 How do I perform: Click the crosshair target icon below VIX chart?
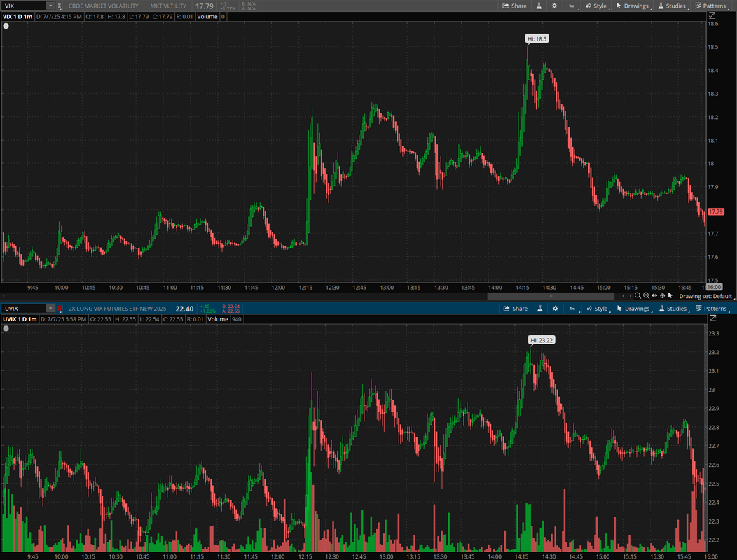coord(662,295)
